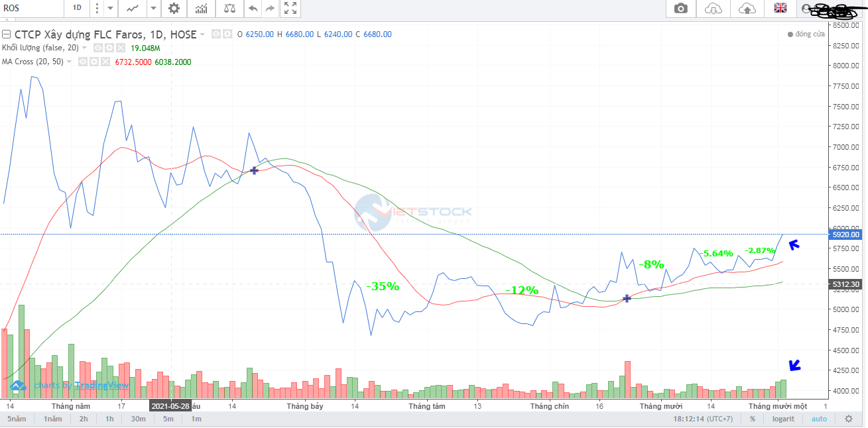Image resolution: width=868 pixels, height=428 pixels.
Task: Select the 5năm time range
Action: (x=17, y=419)
